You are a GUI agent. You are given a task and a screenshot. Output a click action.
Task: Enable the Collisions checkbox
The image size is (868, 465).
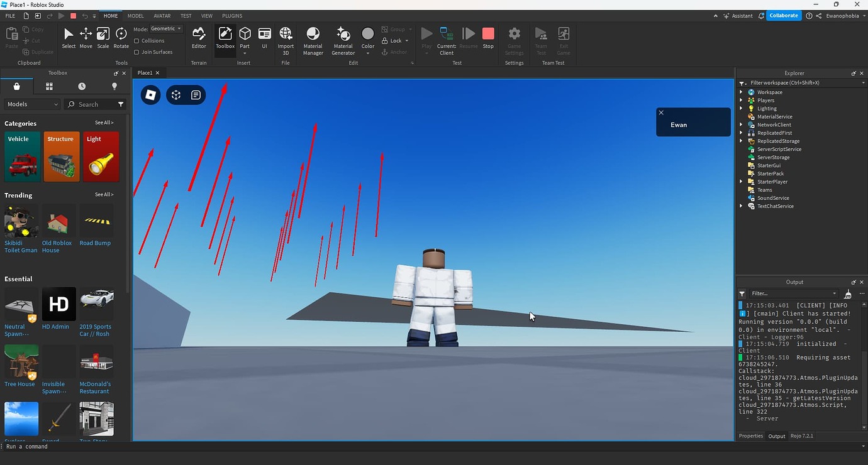pyautogui.click(x=137, y=41)
